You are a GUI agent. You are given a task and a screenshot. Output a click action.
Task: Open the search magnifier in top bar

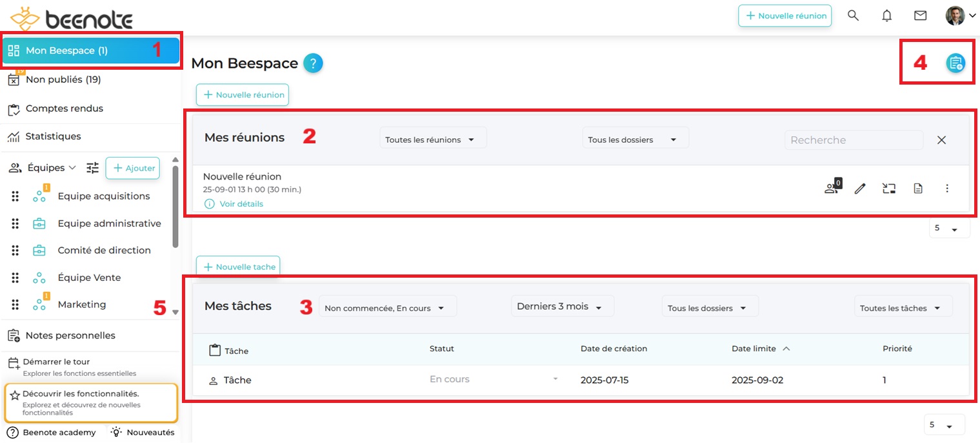(x=853, y=15)
